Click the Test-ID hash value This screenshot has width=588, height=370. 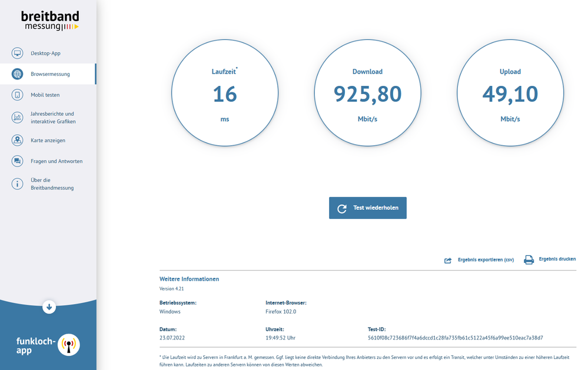(455, 338)
